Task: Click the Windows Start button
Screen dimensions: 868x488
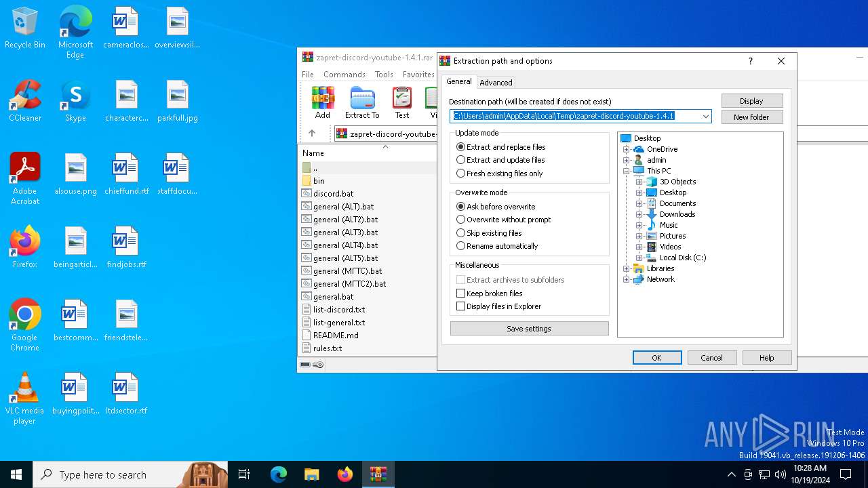Action: [16, 474]
